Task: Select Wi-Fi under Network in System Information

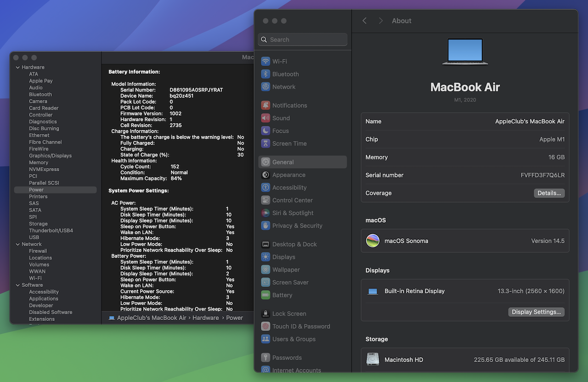Action: [x=35, y=278]
